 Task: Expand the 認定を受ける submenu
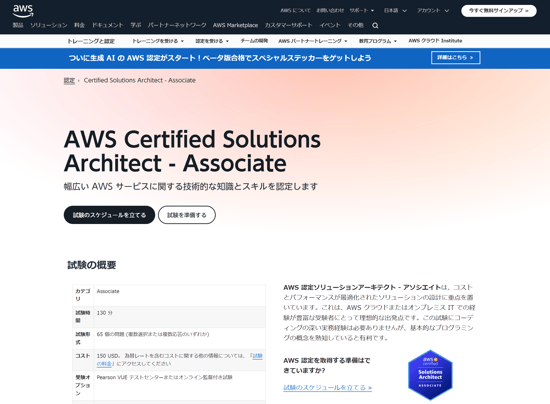(x=212, y=41)
